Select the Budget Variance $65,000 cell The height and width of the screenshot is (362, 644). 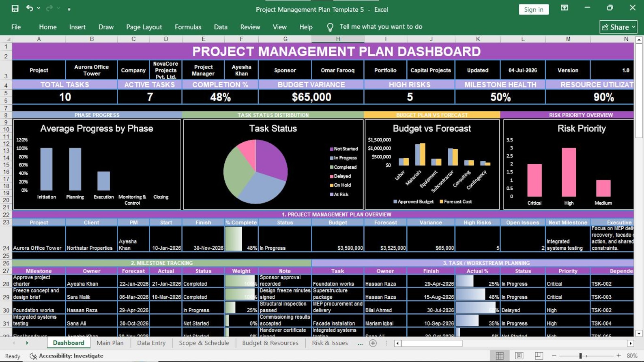[311, 97]
